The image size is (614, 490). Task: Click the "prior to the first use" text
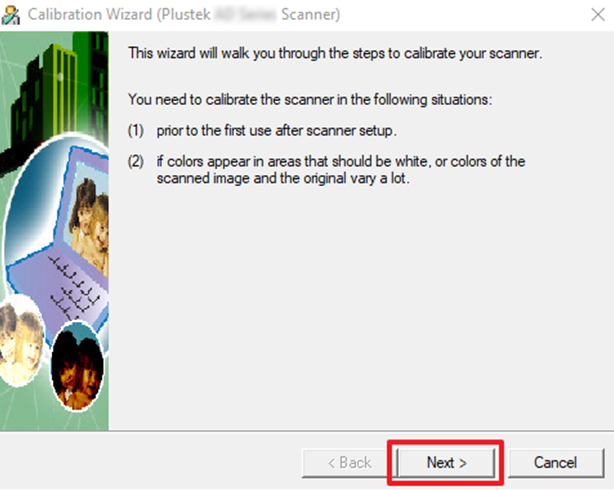(x=276, y=130)
